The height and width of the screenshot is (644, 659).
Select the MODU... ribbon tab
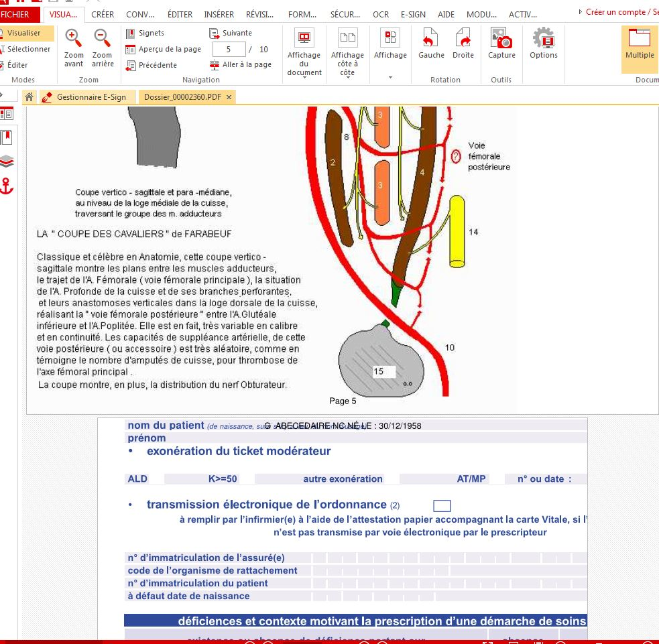(481, 15)
